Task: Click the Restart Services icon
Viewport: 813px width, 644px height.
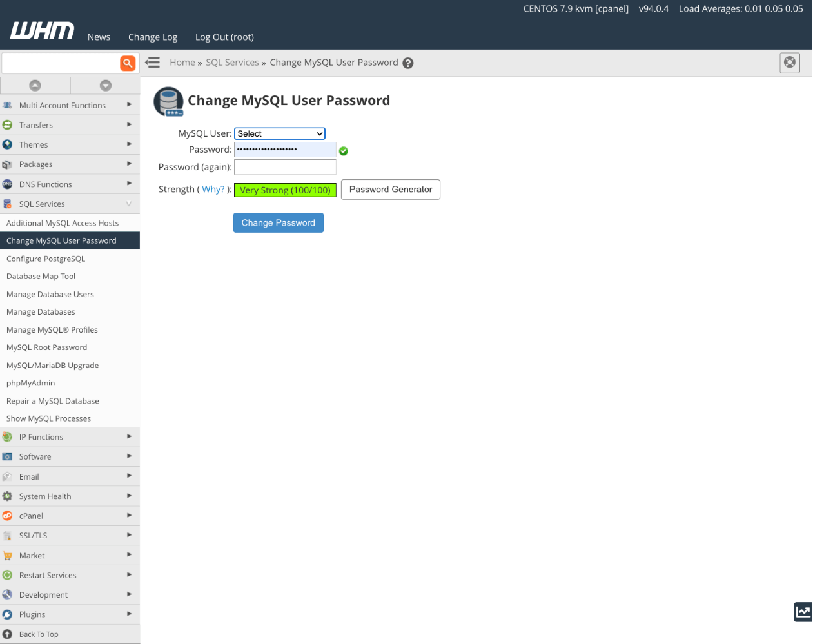Action: [7, 574]
